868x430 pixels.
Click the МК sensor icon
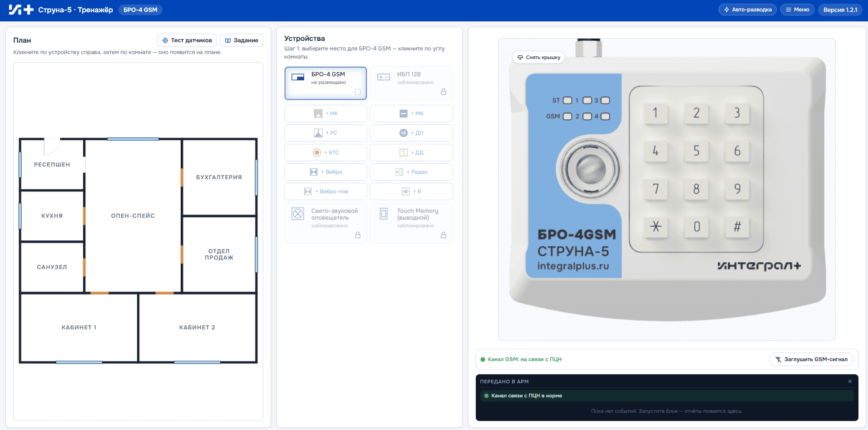point(404,113)
